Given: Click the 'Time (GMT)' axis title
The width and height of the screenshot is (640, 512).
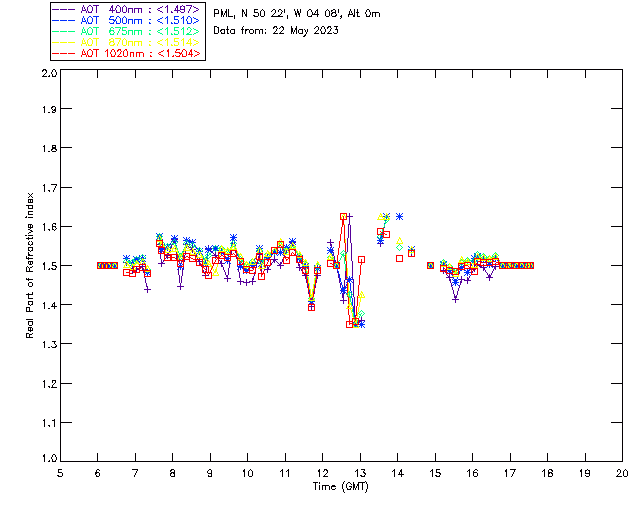Looking at the screenshot, I should (340, 487).
